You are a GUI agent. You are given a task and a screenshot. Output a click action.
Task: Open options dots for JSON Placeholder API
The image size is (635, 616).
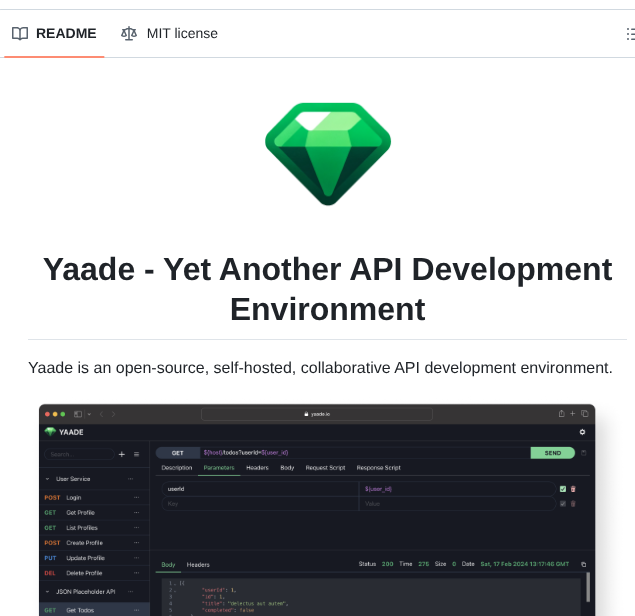130,592
